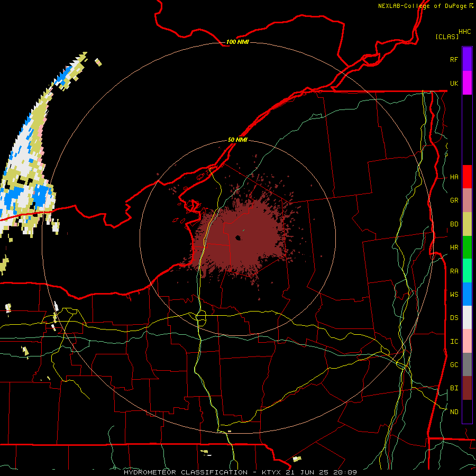Click the WS blue legend swatch
The image size is (476, 476).
tap(467, 294)
